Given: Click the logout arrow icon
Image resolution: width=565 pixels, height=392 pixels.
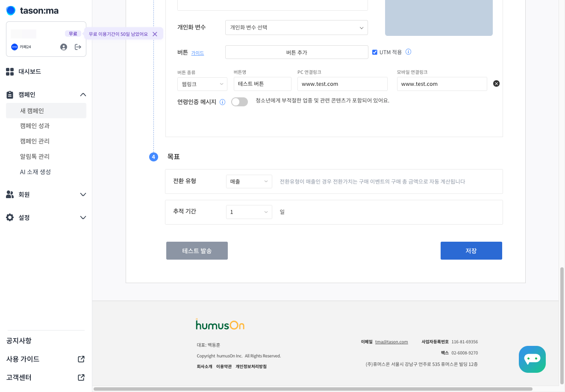Looking at the screenshot, I should click(78, 47).
